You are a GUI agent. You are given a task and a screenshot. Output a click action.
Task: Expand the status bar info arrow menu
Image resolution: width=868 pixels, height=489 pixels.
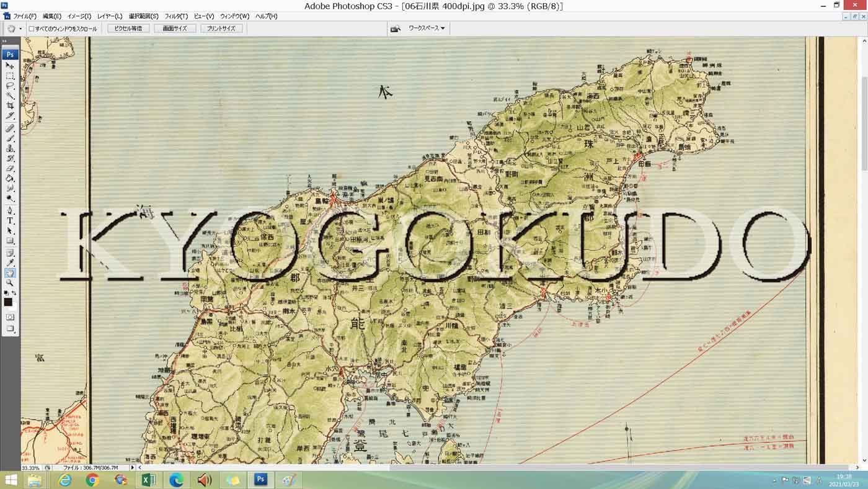pos(132,467)
